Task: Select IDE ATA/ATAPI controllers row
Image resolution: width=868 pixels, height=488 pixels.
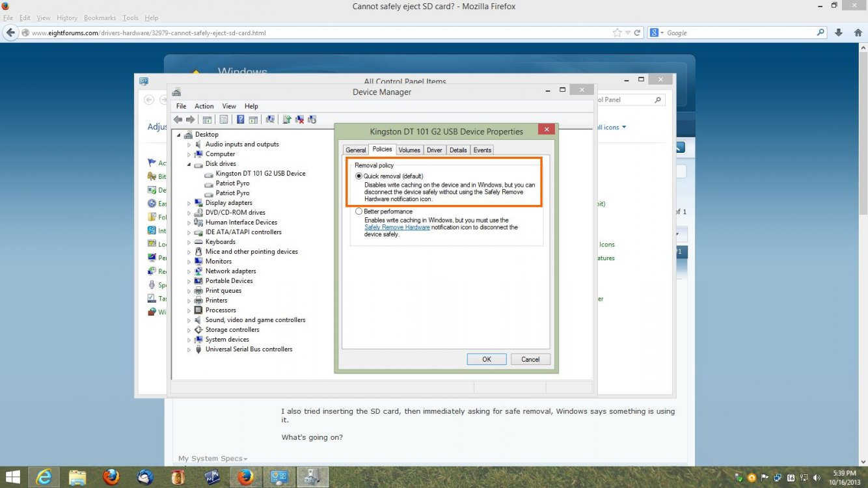Action: pyautogui.click(x=243, y=232)
